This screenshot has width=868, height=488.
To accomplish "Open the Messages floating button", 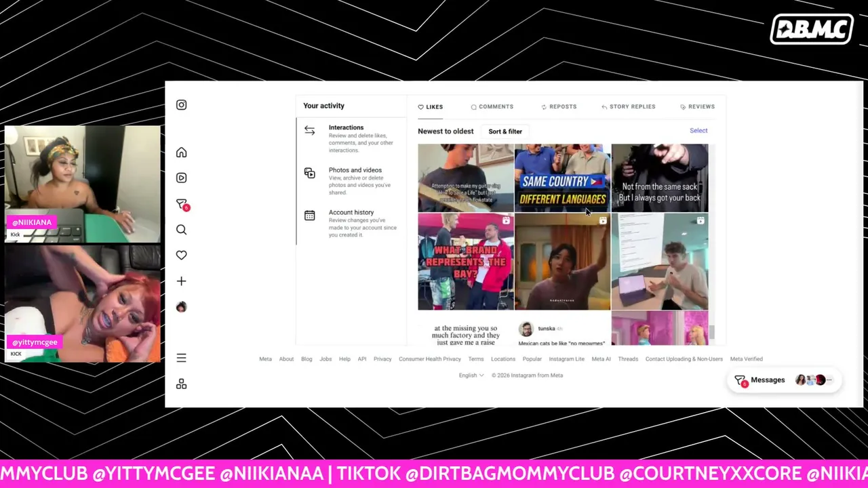I will (x=784, y=380).
